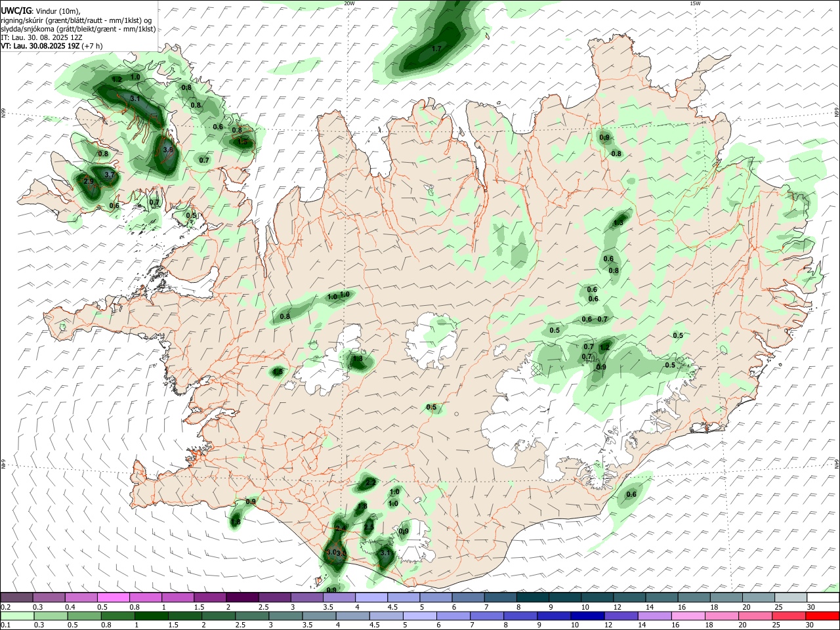The height and width of the screenshot is (630, 840).
Task: Click the light pink 16 swatch in lower scale
Action: [x=688, y=616]
